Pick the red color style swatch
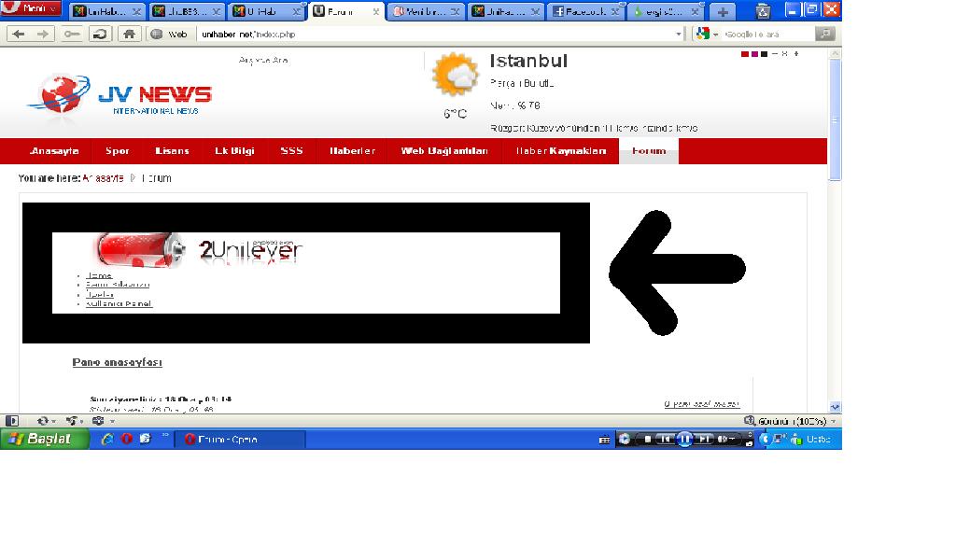956x560 pixels. click(744, 54)
